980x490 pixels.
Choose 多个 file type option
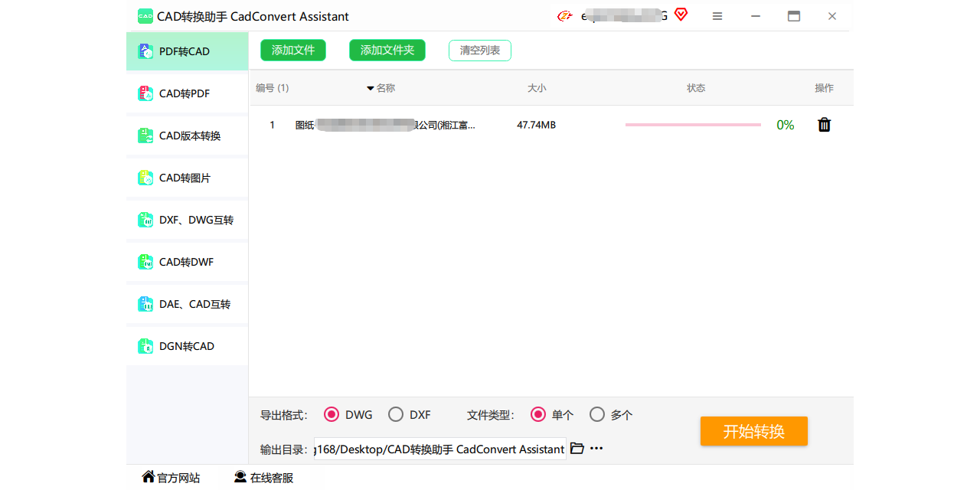coord(597,413)
